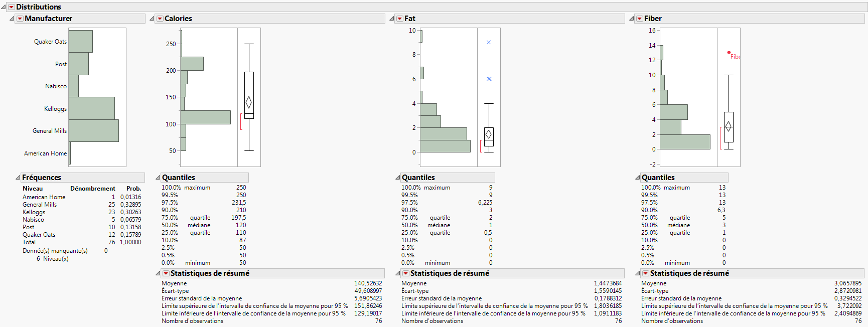Click the Total row value 76

112,242
